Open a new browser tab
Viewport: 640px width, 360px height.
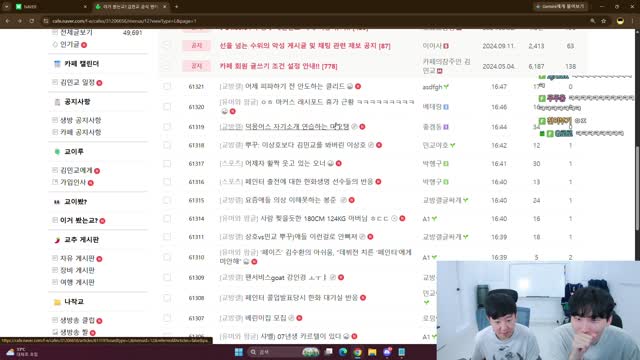coord(176,7)
